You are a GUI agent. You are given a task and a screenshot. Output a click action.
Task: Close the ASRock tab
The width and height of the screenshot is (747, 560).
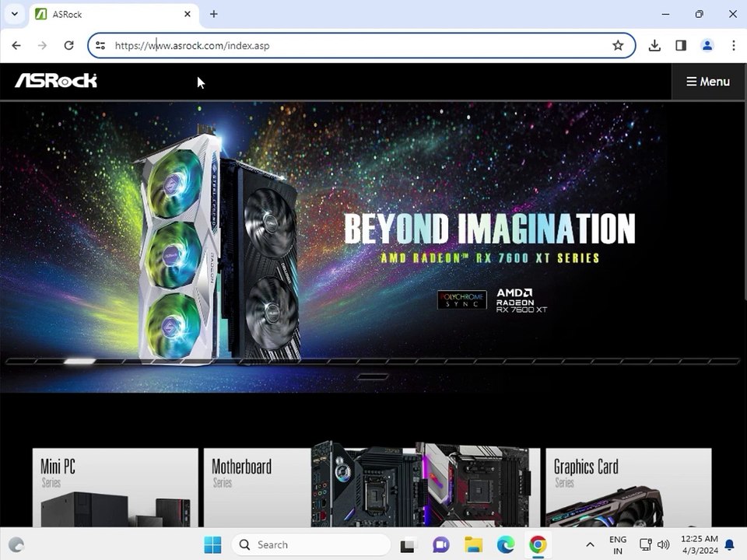(188, 14)
